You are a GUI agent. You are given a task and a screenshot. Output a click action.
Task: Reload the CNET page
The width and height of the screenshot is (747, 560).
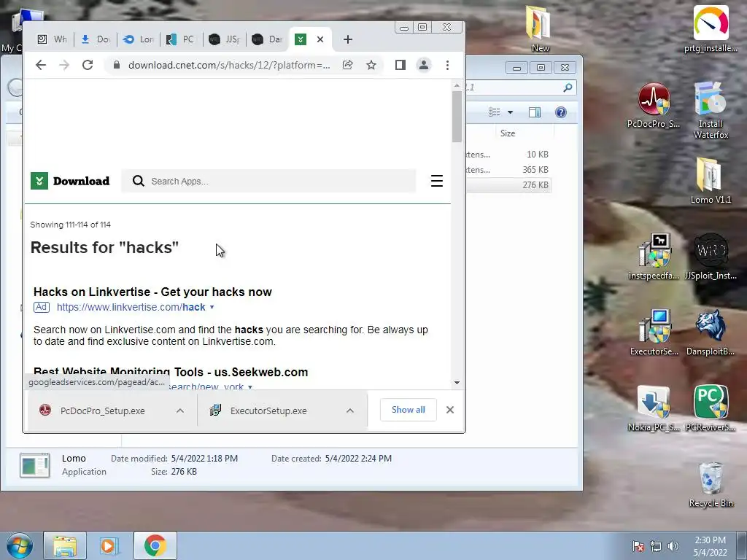[x=88, y=65]
